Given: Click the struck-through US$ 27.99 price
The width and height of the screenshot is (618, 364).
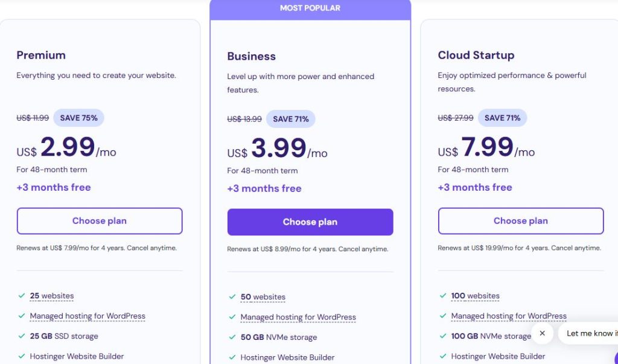Looking at the screenshot, I should (456, 118).
